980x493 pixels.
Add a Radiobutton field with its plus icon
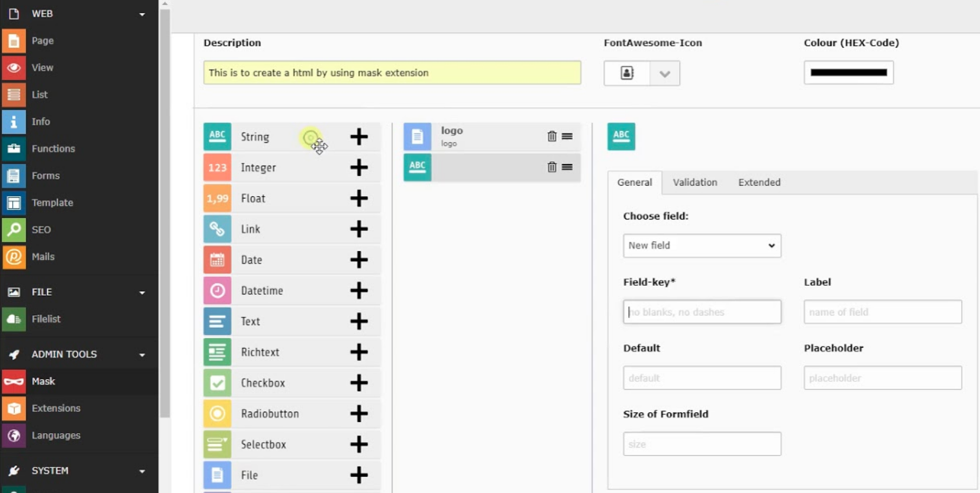[x=359, y=414]
